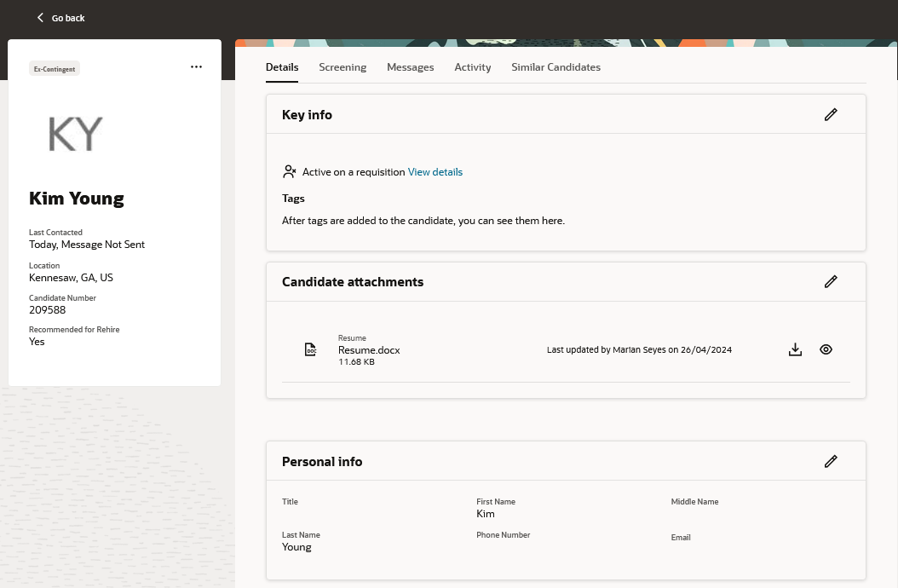Edit the Candidate attachments section

pyautogui.click(x=831, y=281)
